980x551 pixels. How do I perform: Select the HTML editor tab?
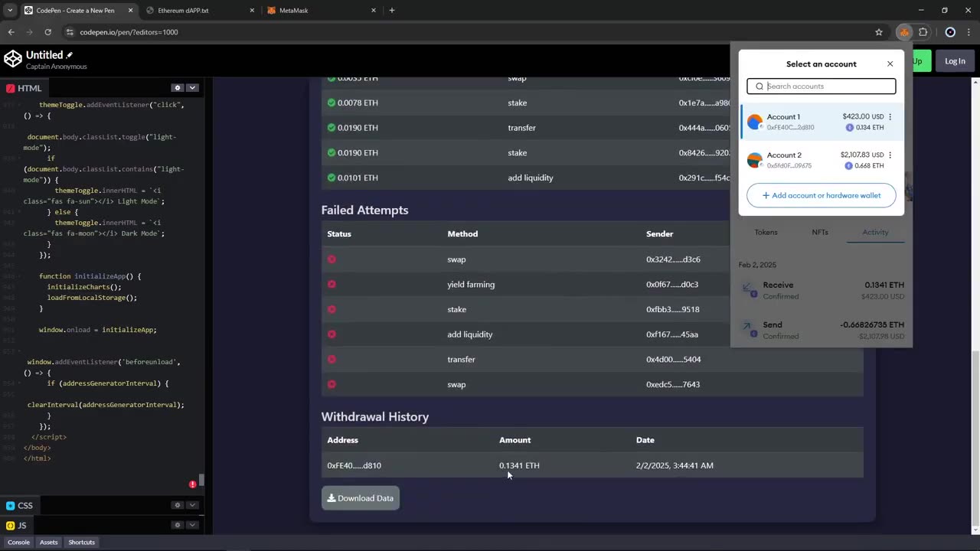point(24,88)
